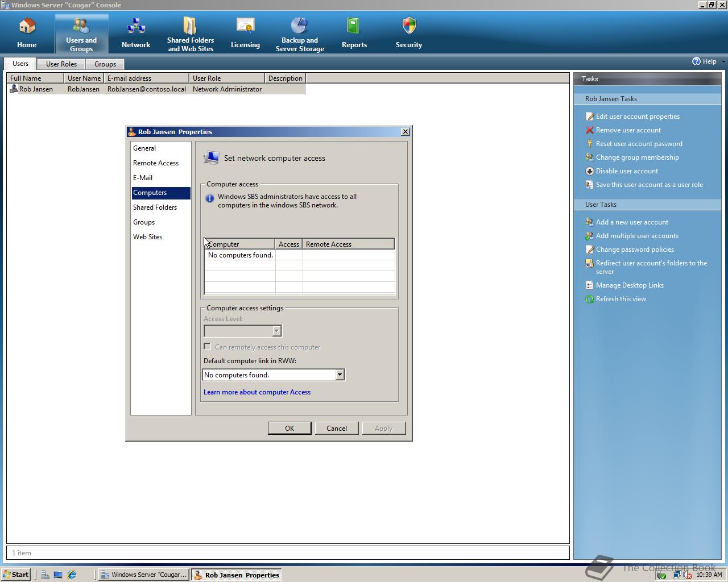Launch Internet Explorer from quick launch
The width and height of the screenshot is (728, 582).
(x=72, y=575)
